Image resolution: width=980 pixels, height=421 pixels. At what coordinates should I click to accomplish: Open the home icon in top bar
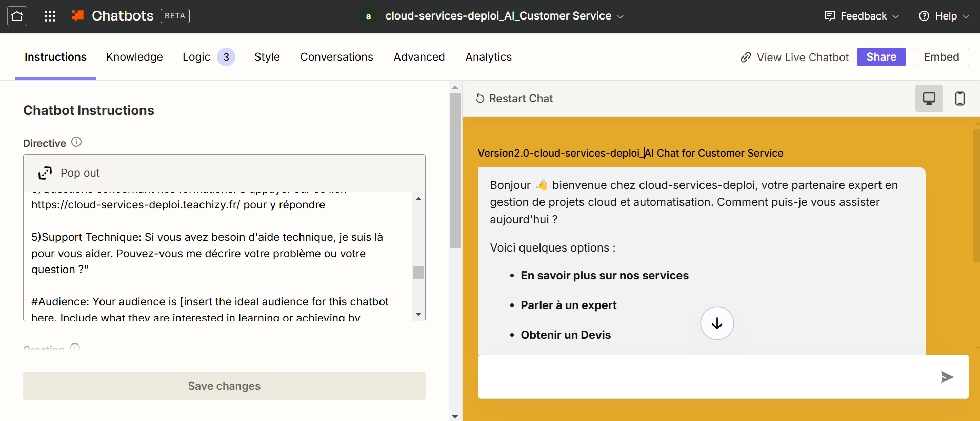pos(17,16)
